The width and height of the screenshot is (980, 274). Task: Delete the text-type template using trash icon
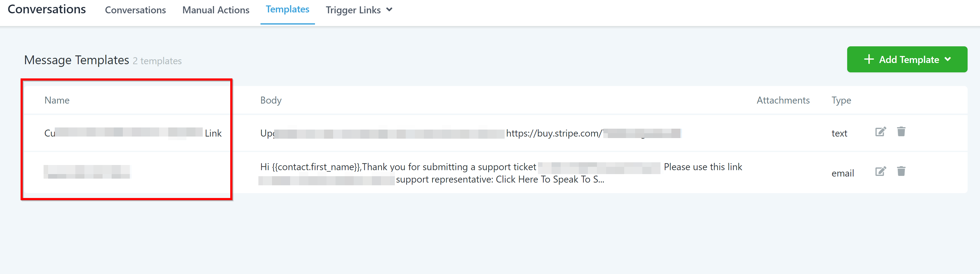(x=901, y=132)
